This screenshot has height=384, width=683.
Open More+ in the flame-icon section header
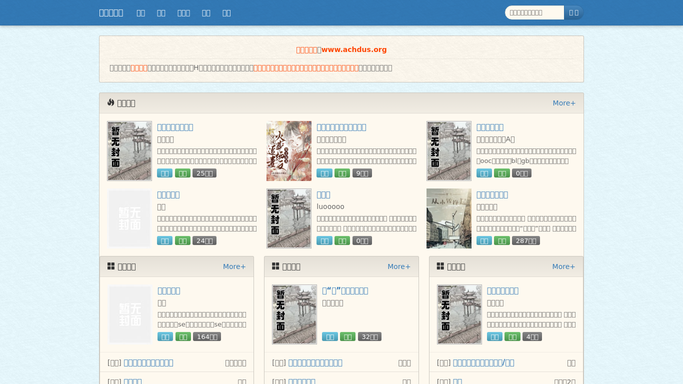pyautogui.click(x=564, y=103)
